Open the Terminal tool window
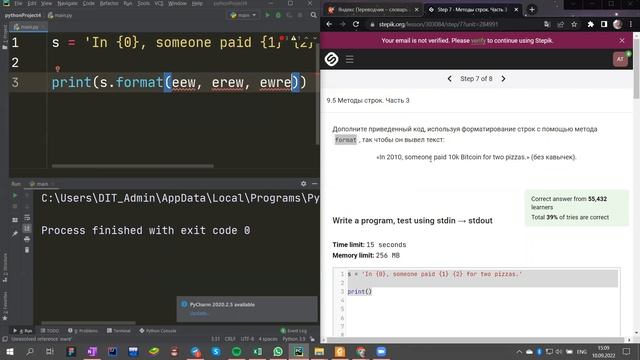The width and height of the screenshot is (640, 360). pos(118,331)
